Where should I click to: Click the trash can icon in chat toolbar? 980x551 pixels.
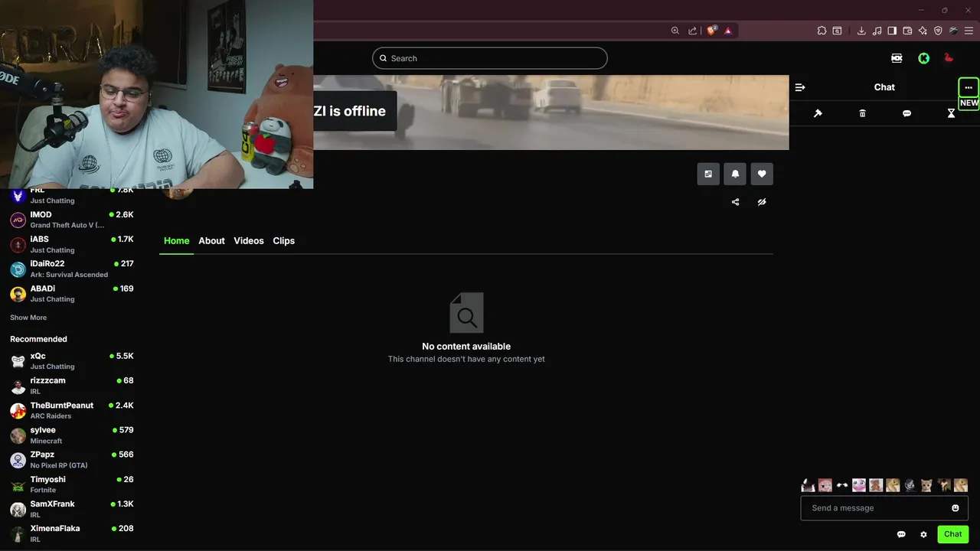click(x=862, y=113)
